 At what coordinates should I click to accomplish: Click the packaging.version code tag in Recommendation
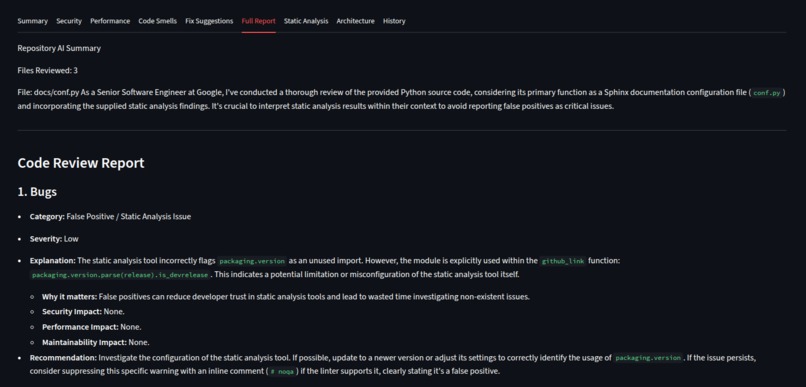coord(649,358)
